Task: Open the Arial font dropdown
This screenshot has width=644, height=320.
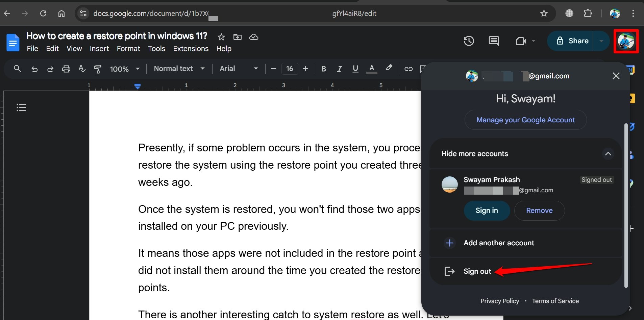Action: (x=239, y=69)
